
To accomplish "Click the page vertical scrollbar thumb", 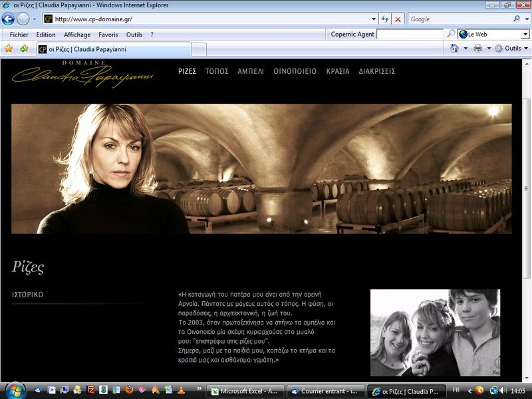I will click(527, 188).
